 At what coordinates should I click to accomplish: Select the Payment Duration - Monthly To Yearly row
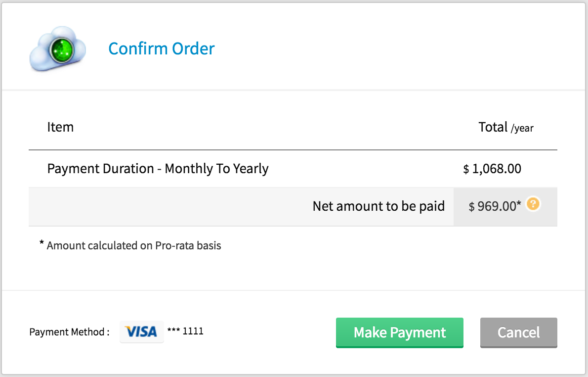click(x=158, y=169)
